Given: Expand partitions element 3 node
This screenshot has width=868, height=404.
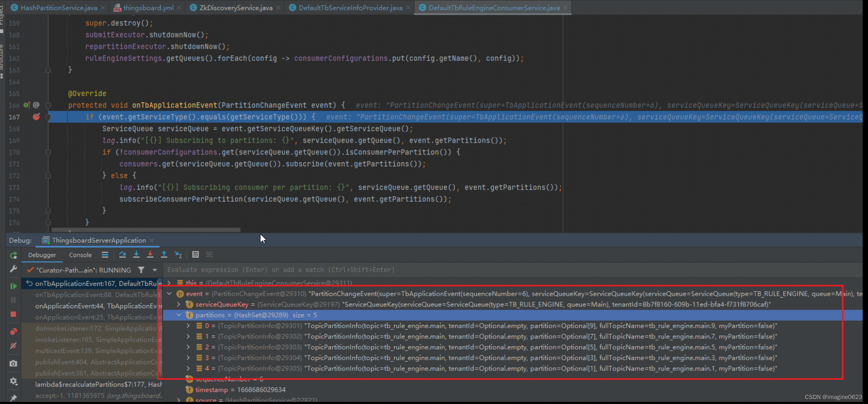Looking at the screenshot, I should coord(188,358).
